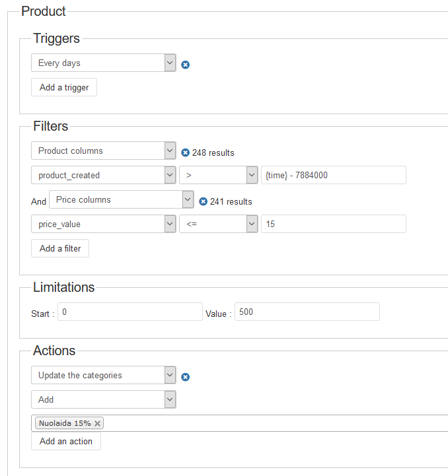Expand the product_created column dropdown
This screenshot has height=476, width=448.
click(x=104, y=175)
